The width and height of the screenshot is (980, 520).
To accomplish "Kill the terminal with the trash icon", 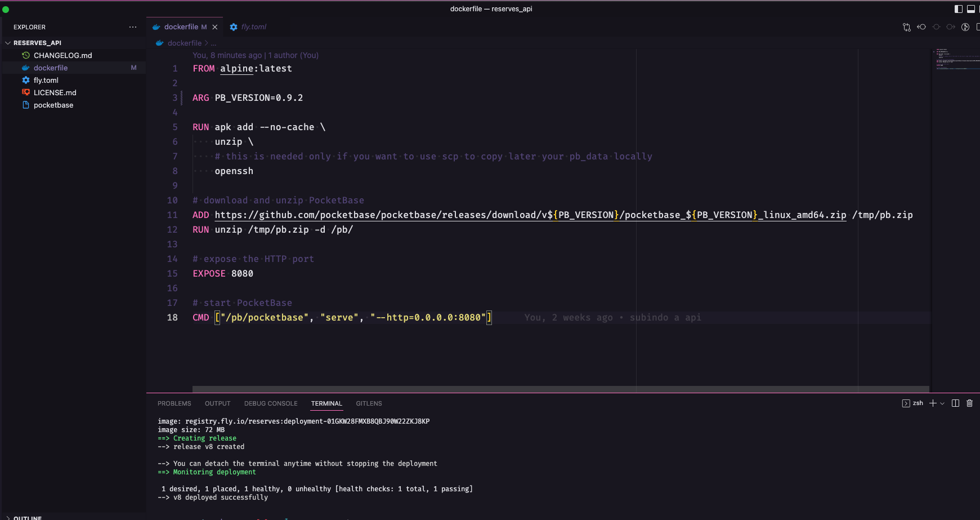I will [970, 403].
